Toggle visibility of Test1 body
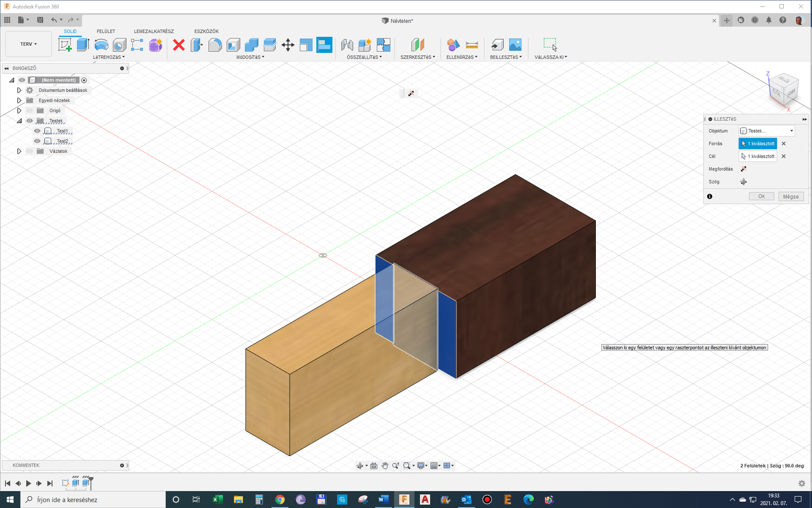The width and height of the screenshot is (812, 508). [37, 131]
